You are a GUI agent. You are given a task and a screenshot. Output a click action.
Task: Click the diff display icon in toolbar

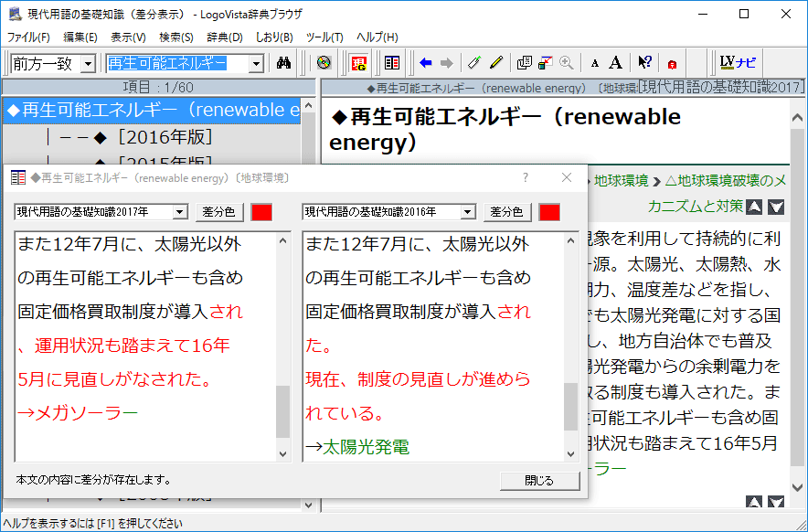(391, 63)
